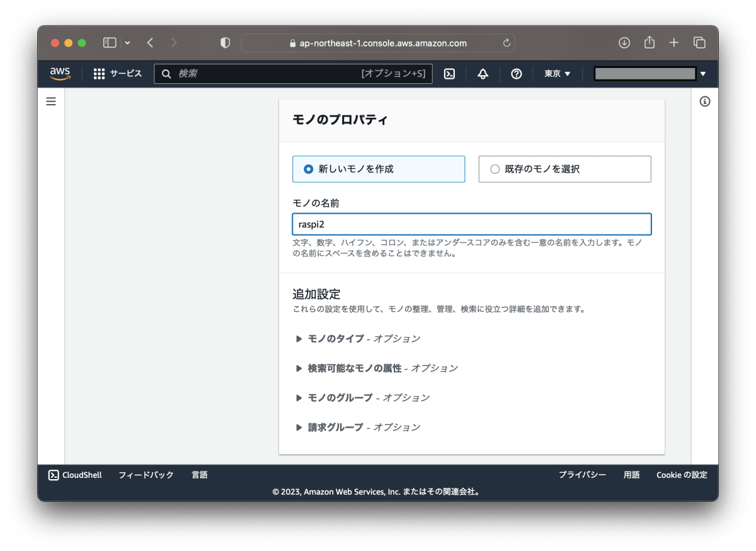
Task: Reload the page with refresh icon
Action: pyautogui.click(x=507, y=43)
